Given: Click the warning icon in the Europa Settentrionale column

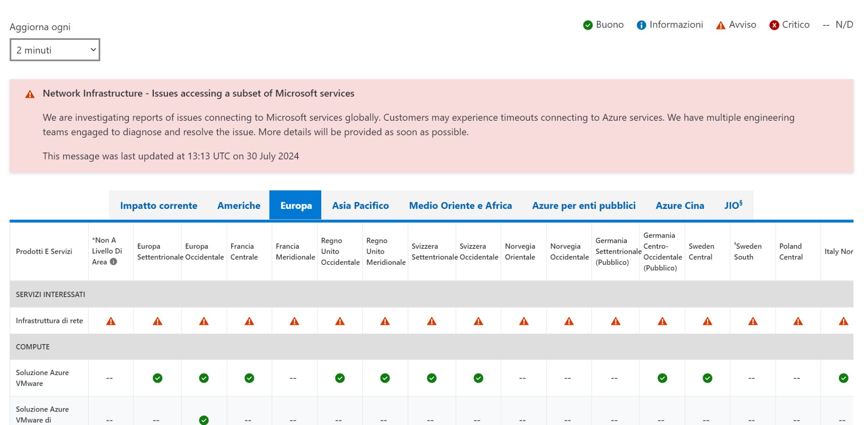Looking at the screenshot, I should 157,321.
